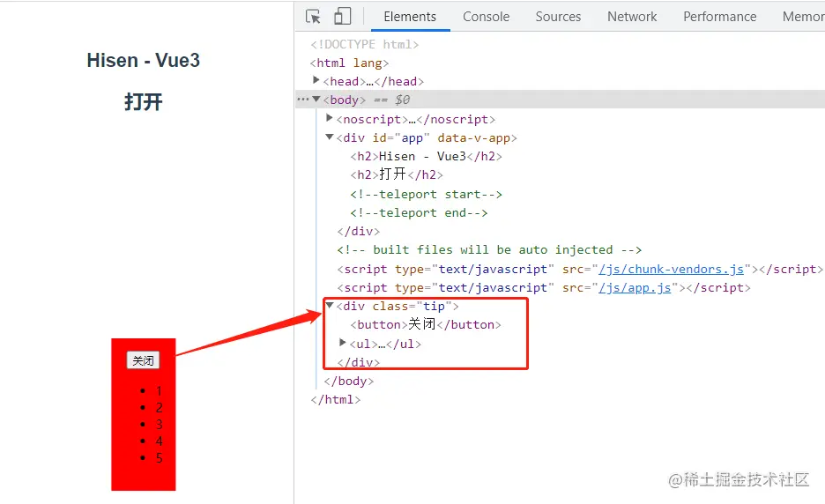Click the 打开 heading on the page
This screenshot has width=825, height=504.
[143, 101]
